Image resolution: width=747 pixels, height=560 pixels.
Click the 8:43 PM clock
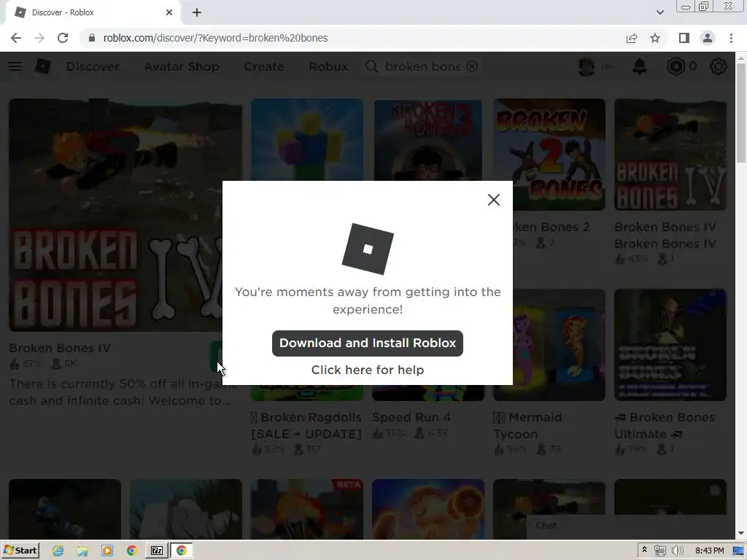pos(709,551)
